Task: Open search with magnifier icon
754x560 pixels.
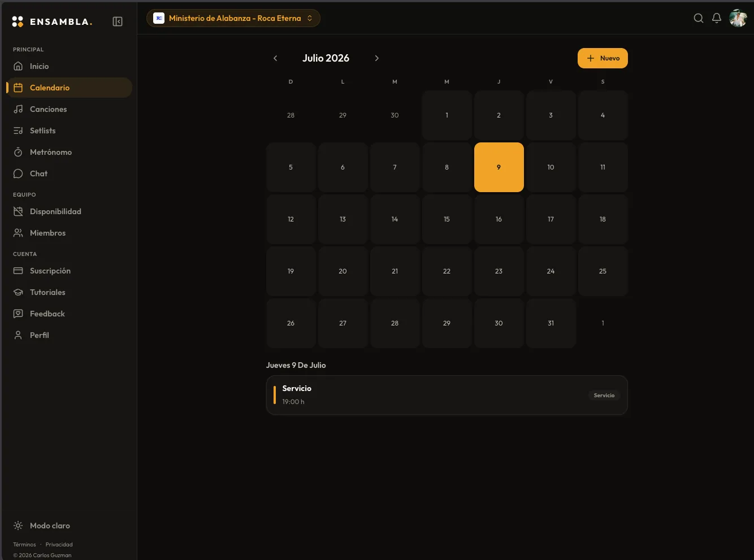Action: pyautogui.click(x=699, y=18)
